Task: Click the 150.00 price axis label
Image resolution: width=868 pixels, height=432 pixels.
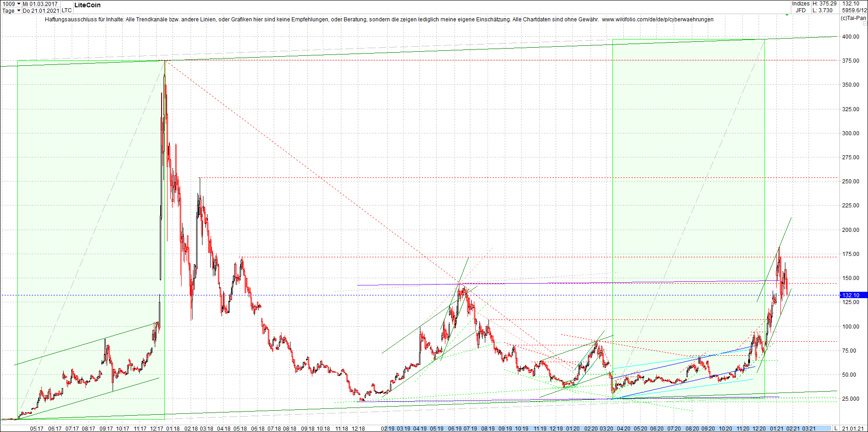Action: coord(851,278)
